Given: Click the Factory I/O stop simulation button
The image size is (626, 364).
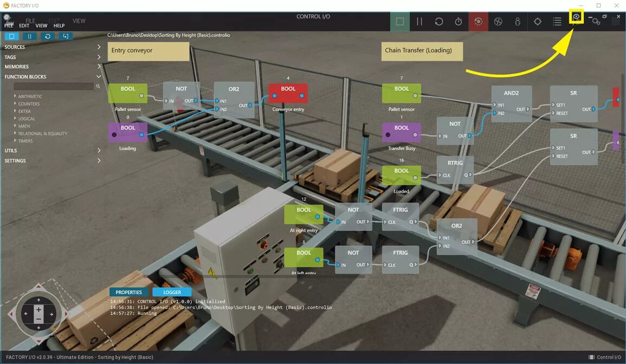Looking at the screenshot, I should (x=399, y=22).
